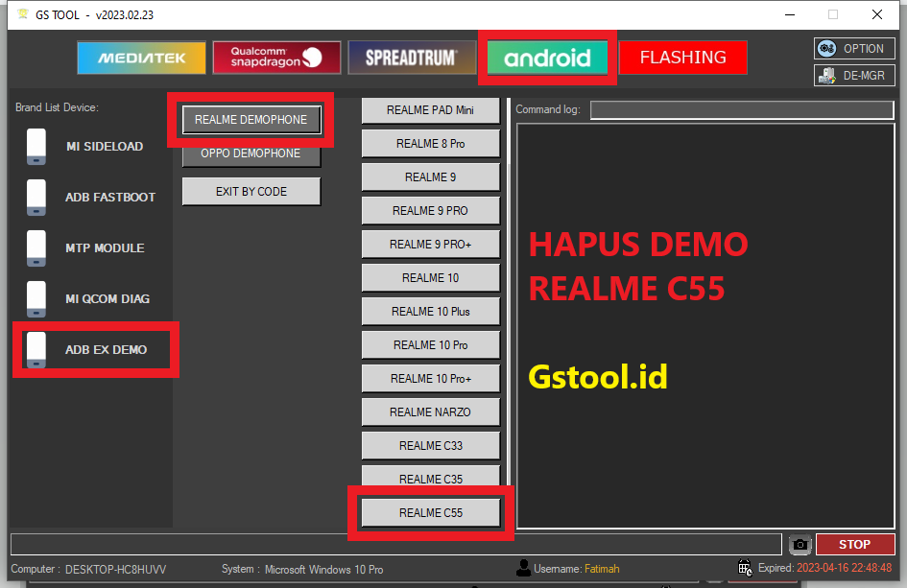Click the GS TOOL app icon in title bar
This screenshot has height=588, width=907.
point(23,13)
